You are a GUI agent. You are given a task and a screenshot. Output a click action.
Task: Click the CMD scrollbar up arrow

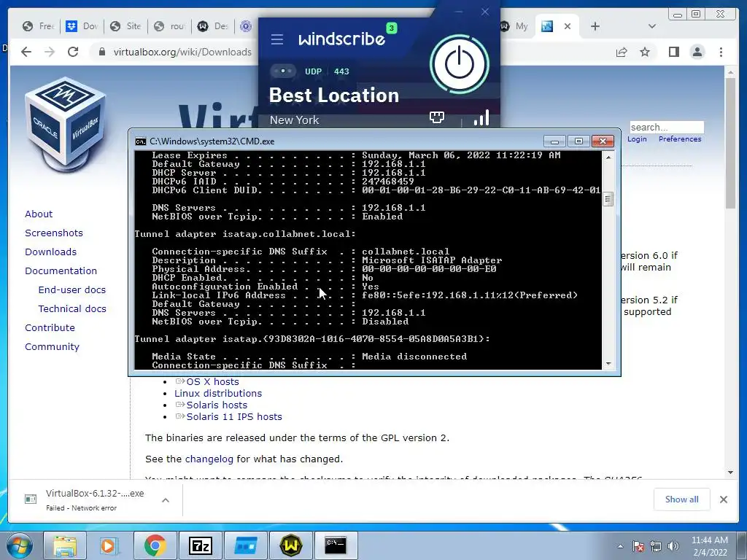(608, 157)
